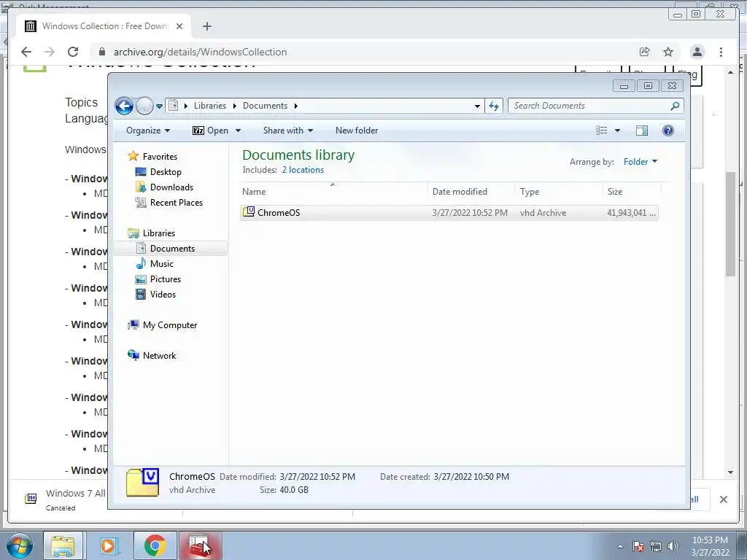
Task: Click search magnifier icon in Explorer
Action: click(675, 106)
